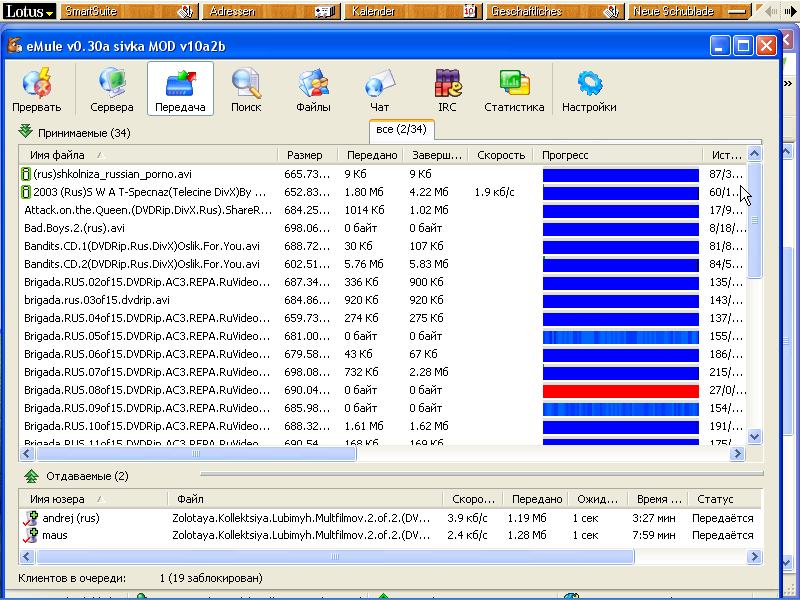Click the progress bar of Bad.Boys.2.(rus).avi
The height and width of the screenshot is (600, 800).
[621, 229]
